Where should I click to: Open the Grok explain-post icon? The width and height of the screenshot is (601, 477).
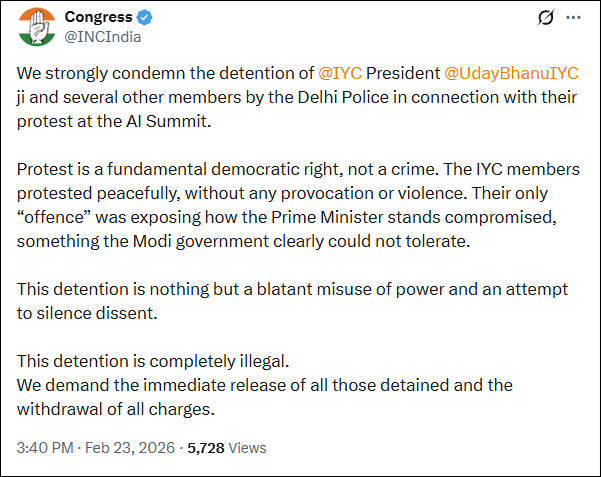[547, 18]
